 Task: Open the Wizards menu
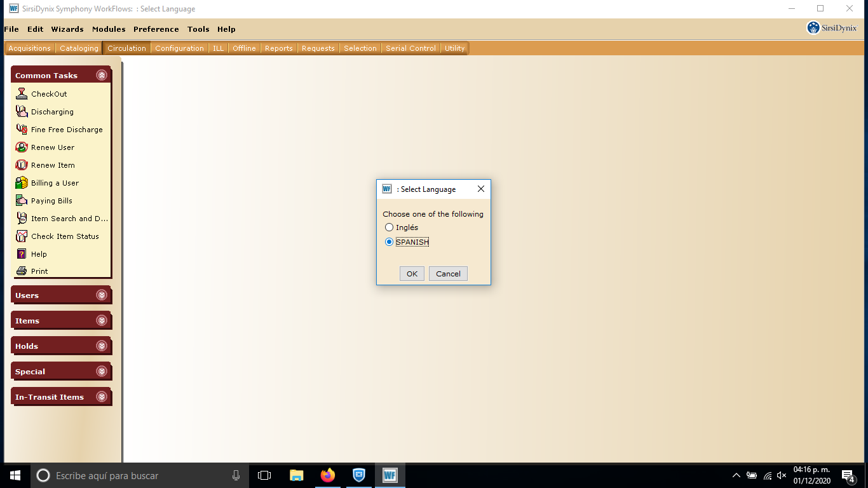67,29
